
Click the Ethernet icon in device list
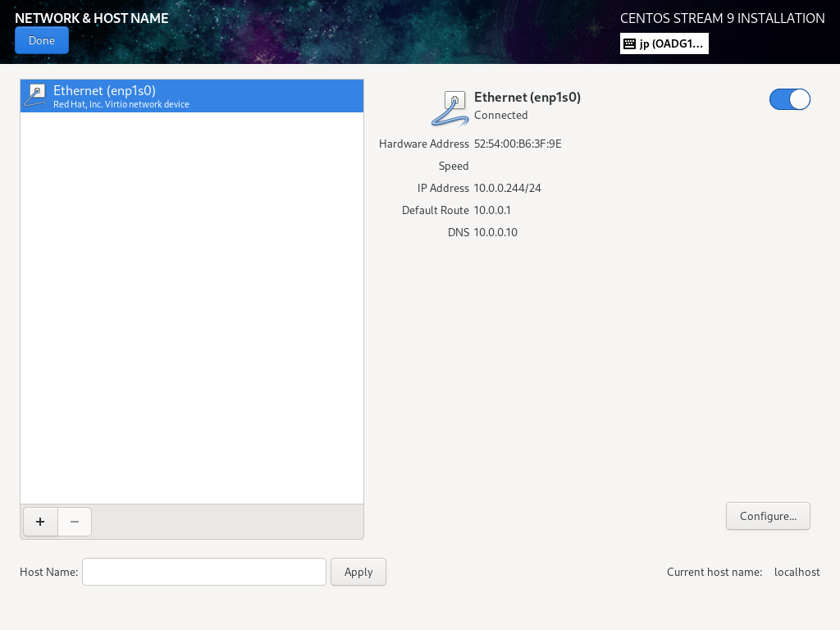tap(36, 96)
